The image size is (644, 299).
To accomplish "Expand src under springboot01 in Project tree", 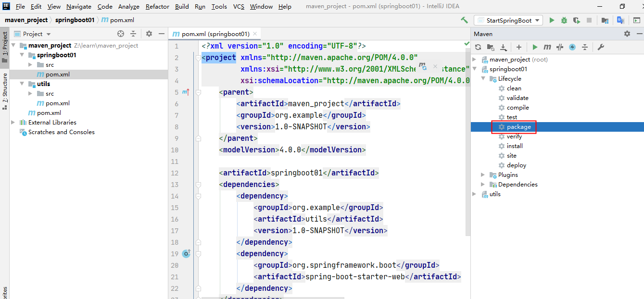I will [30, 64].
